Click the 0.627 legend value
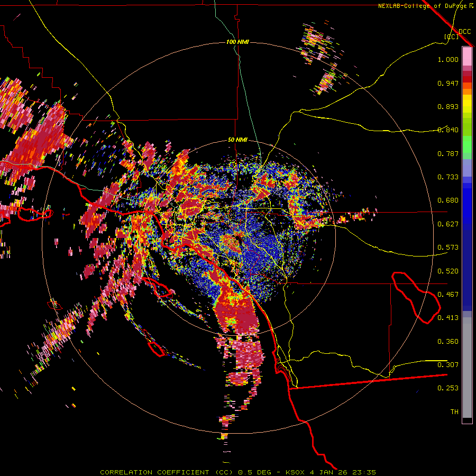The image size is (476, 476). (448, 224)
